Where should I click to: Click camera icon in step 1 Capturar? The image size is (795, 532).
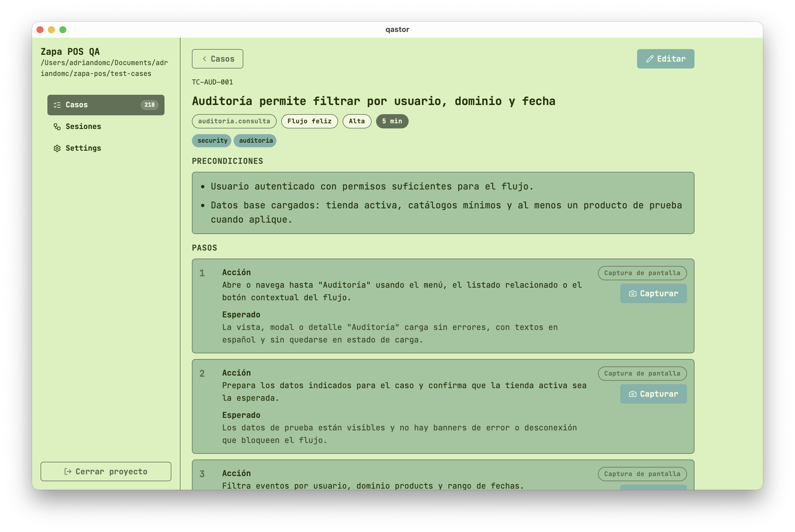633,293
